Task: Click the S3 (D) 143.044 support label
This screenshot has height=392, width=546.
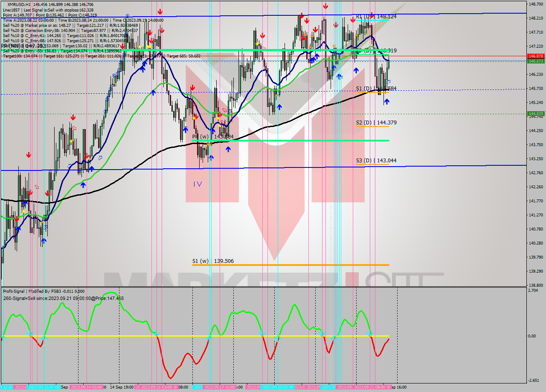Action: tap(376, 161)
